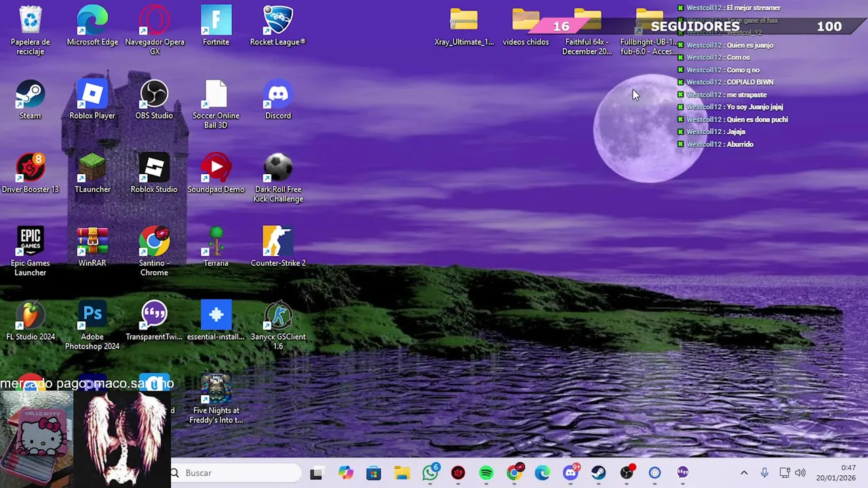
Task: Click the angel wings image thumbnail
Action: point(122,439)
